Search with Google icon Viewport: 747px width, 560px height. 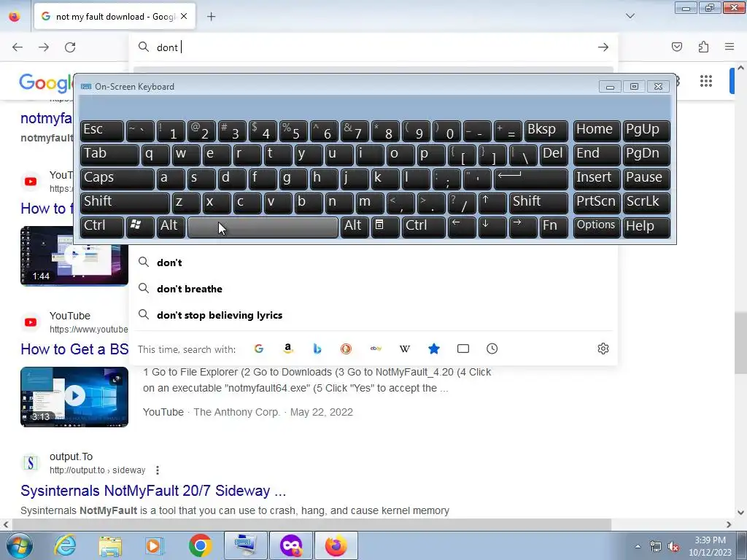click(x=259, y=349)
